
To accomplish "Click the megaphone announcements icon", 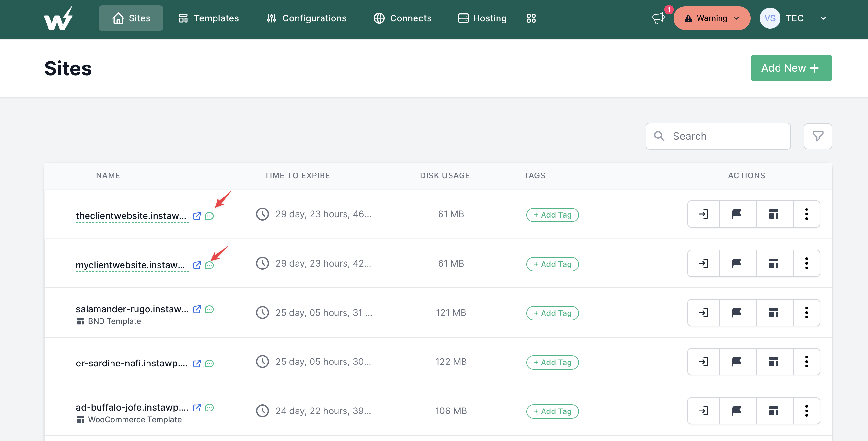I will [657, 18].
